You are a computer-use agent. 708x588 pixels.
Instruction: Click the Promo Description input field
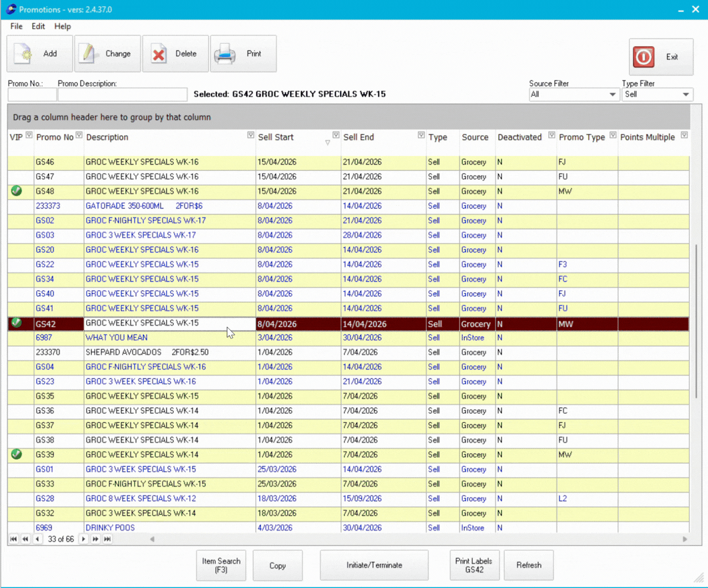(x=122, y=95)
